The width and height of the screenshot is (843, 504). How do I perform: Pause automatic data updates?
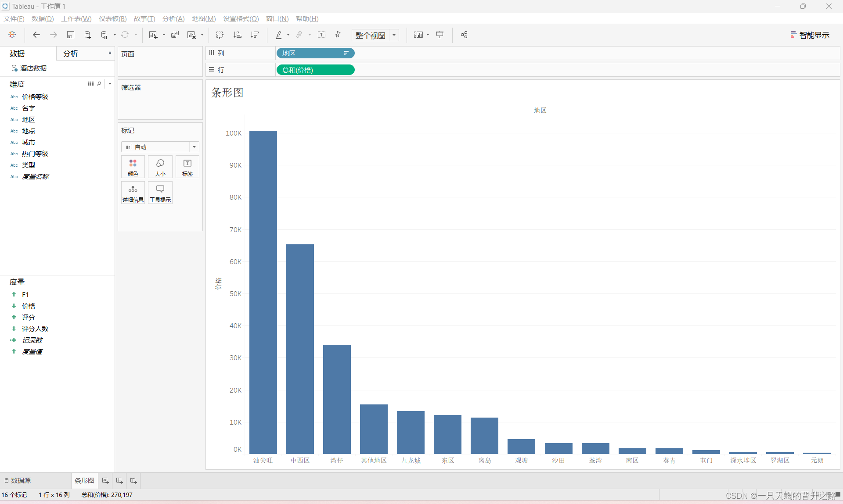click(104, 35)
